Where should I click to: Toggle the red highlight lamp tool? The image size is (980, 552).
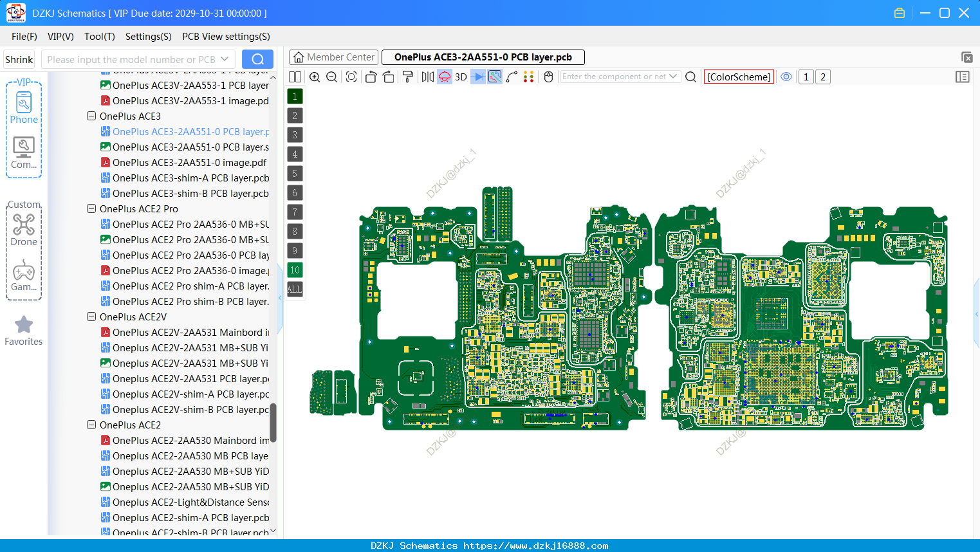coord(445,77)
